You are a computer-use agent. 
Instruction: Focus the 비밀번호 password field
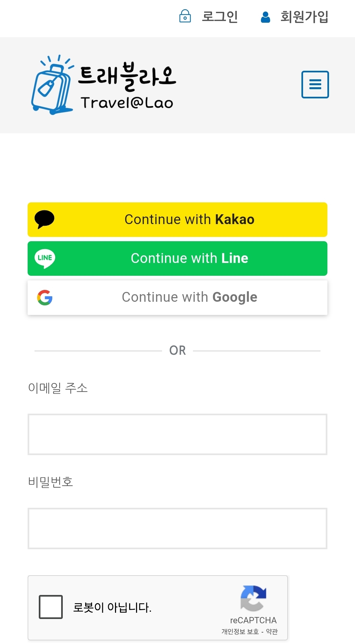pos(177,528)
